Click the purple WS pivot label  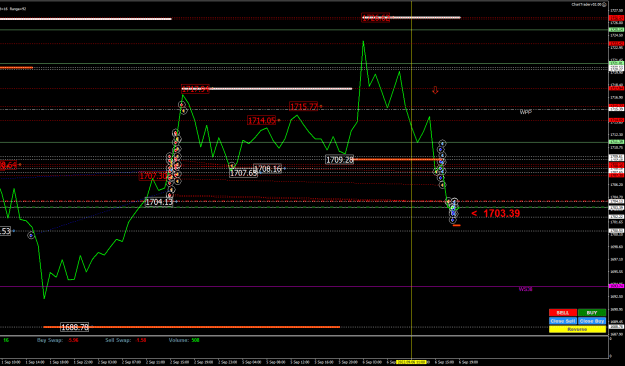(x=525, y=289)
